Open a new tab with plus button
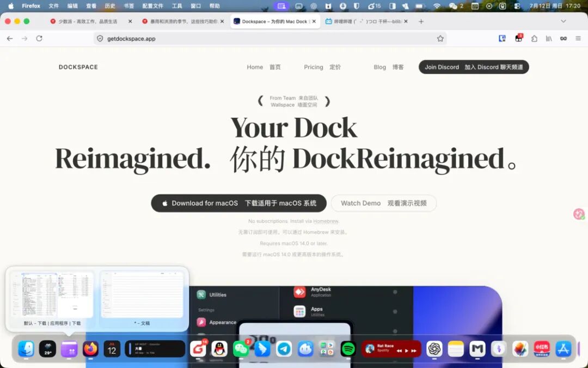The image size is (588, 368). (x=421, y=21)
